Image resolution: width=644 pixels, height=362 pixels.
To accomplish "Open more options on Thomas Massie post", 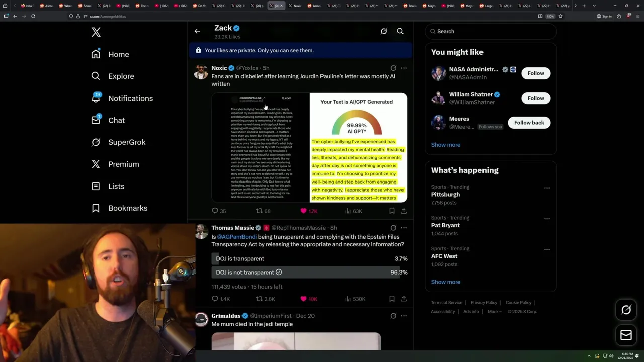I will click(404, 228).
